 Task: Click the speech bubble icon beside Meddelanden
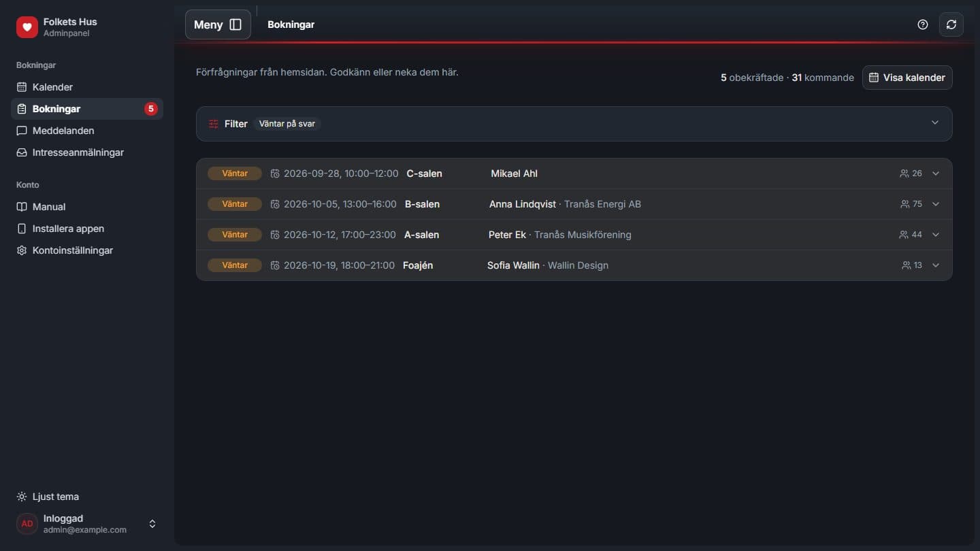(x=22, y=131)
